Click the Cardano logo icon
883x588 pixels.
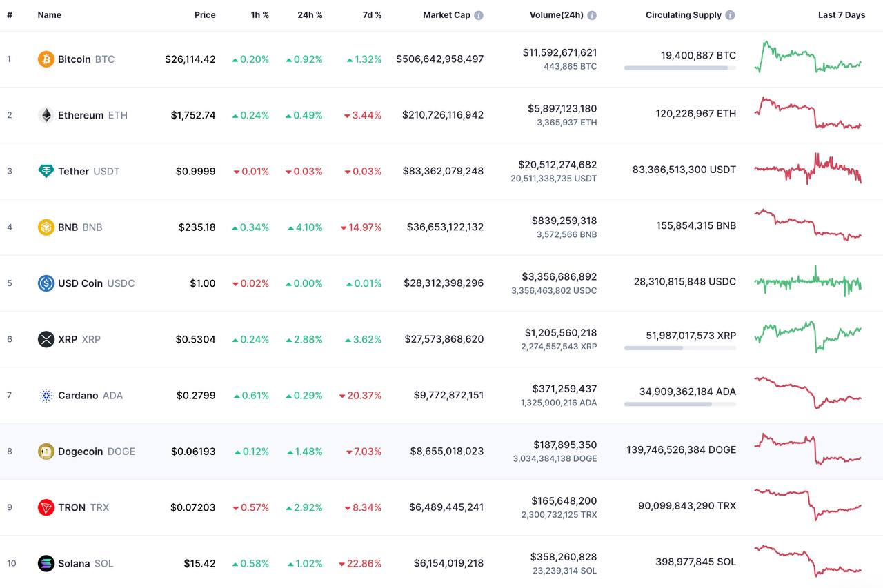pyautogui.click(x=46, y=396)
